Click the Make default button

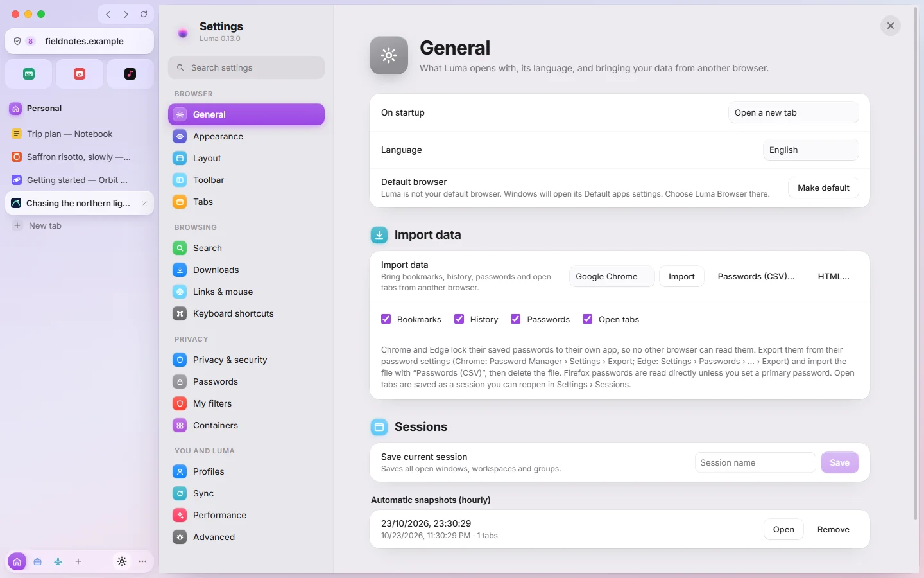coord(823,188)
